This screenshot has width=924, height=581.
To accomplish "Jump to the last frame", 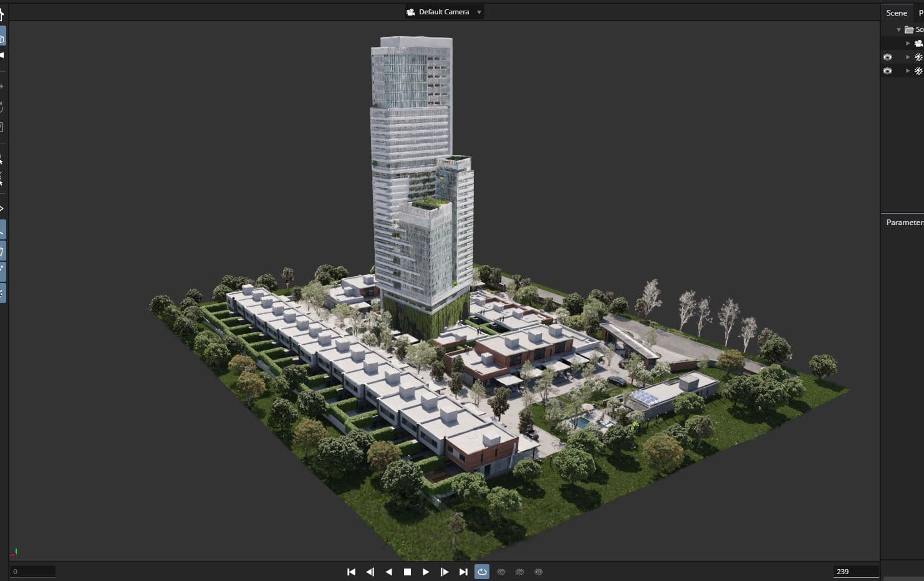I will (x=463, y=572).
